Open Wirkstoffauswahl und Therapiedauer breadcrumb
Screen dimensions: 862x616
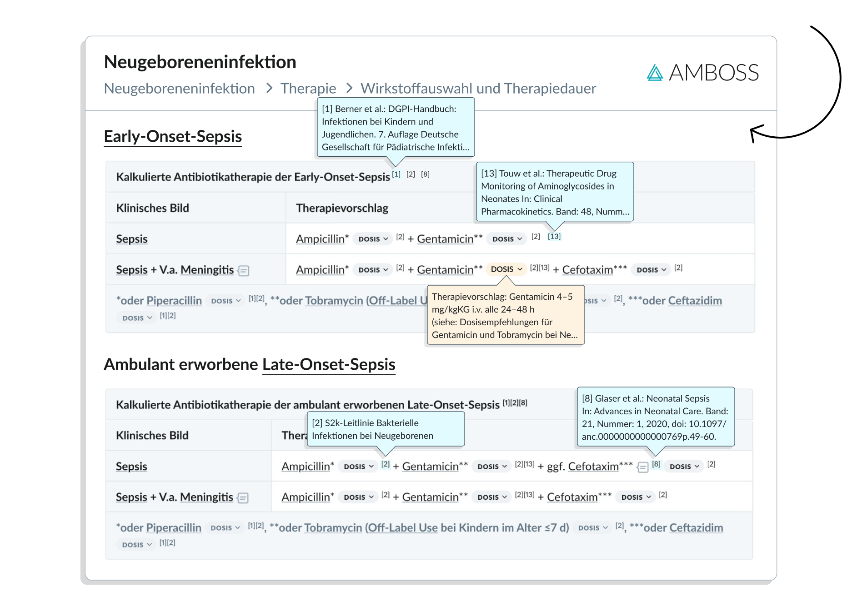click(x=478, y=88)
